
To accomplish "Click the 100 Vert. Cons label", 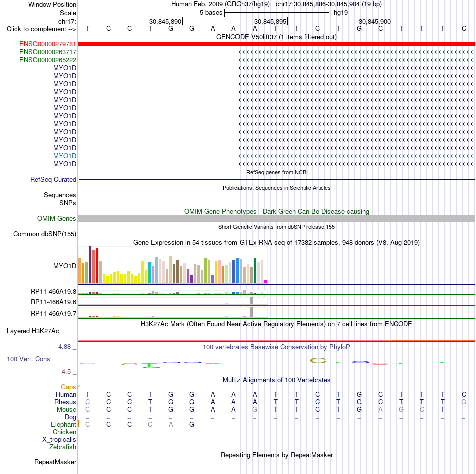I will tap(28, 359).
